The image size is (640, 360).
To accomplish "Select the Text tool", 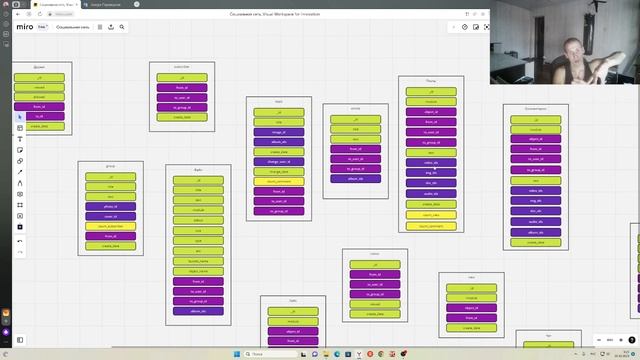I will tap(20, 139).
